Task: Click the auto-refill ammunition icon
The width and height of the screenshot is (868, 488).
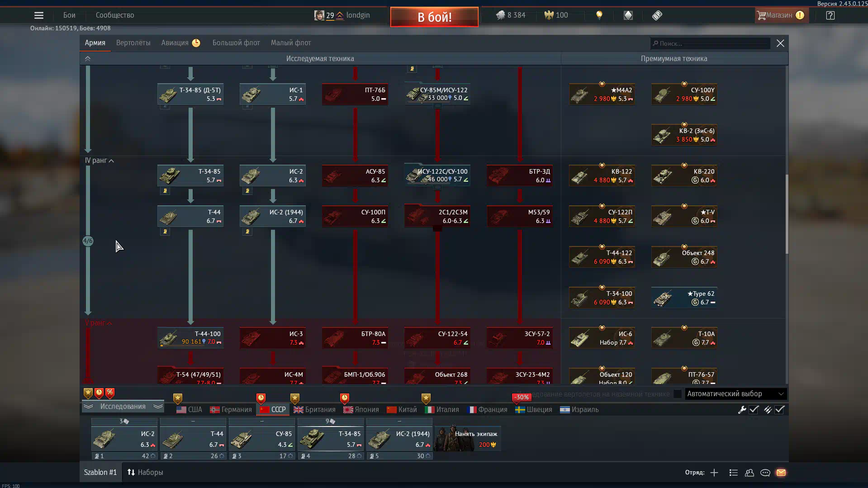Action: click(x=768, y=410)
